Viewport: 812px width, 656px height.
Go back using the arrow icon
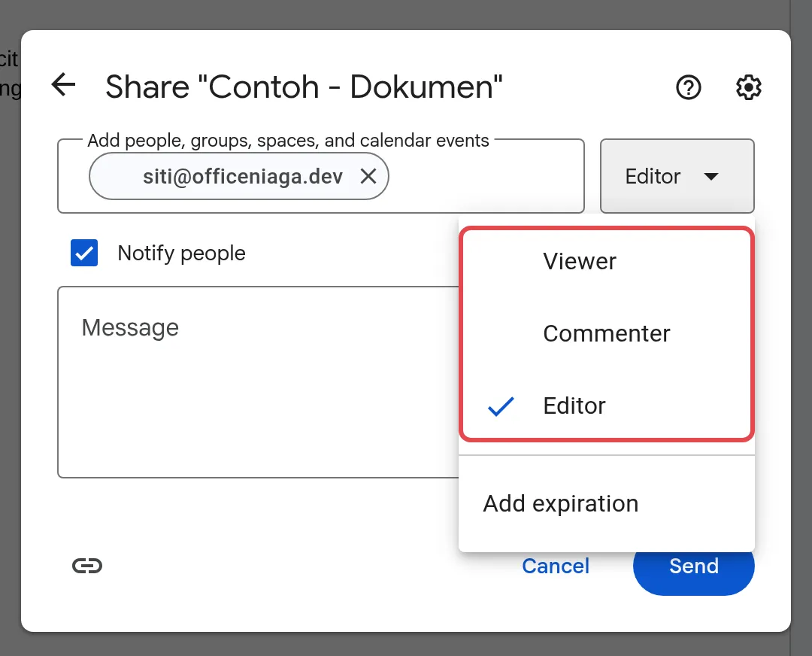tap(64, 84)
